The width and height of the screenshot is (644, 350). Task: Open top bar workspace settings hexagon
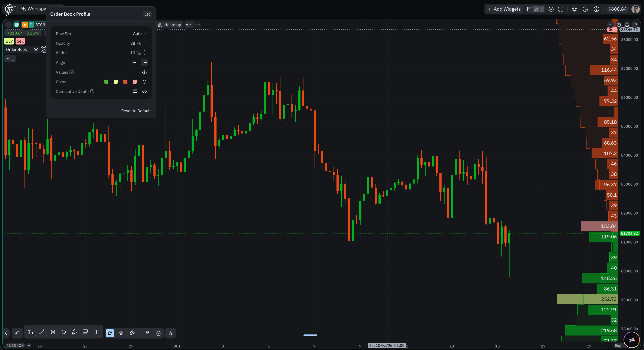click(551, 9)
